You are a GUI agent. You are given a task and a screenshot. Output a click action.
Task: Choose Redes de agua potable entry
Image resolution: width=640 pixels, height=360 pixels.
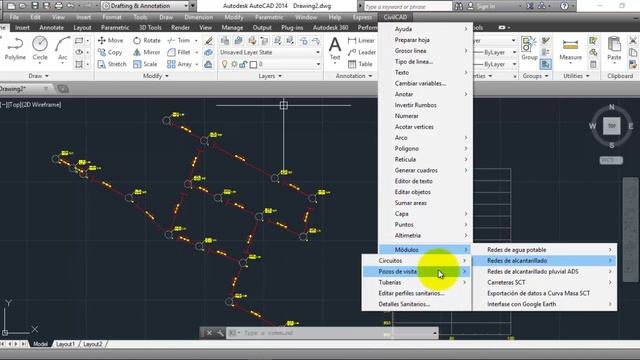click(x=544, y=250)
